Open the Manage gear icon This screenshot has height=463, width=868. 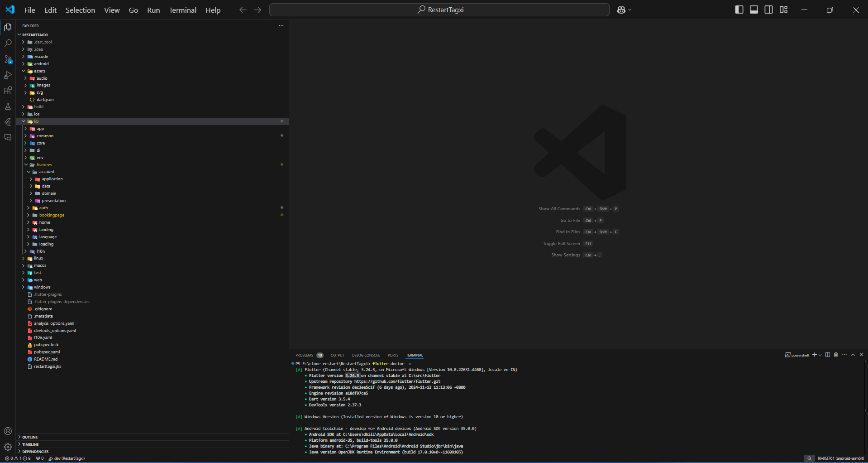(x=8, y=447)
